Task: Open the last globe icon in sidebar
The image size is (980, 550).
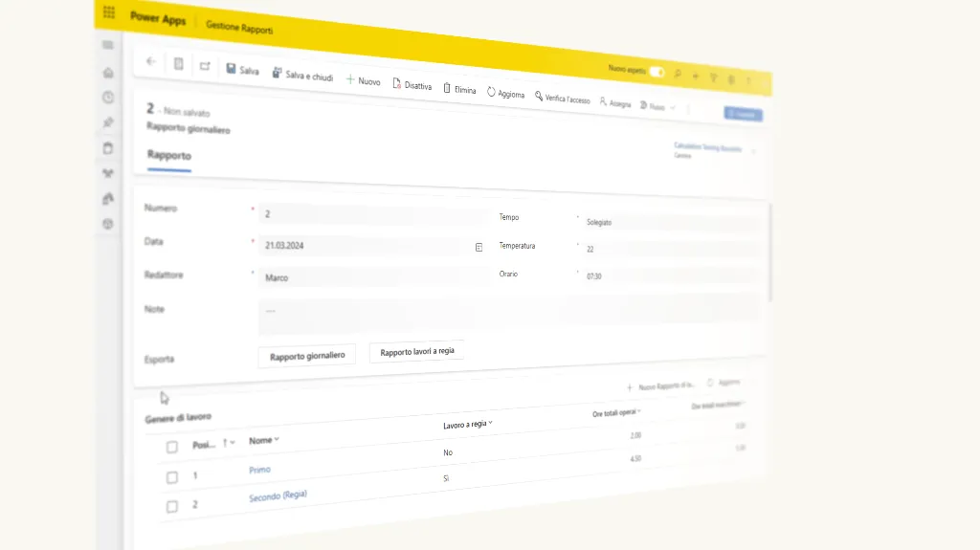Action: [108, 224]
